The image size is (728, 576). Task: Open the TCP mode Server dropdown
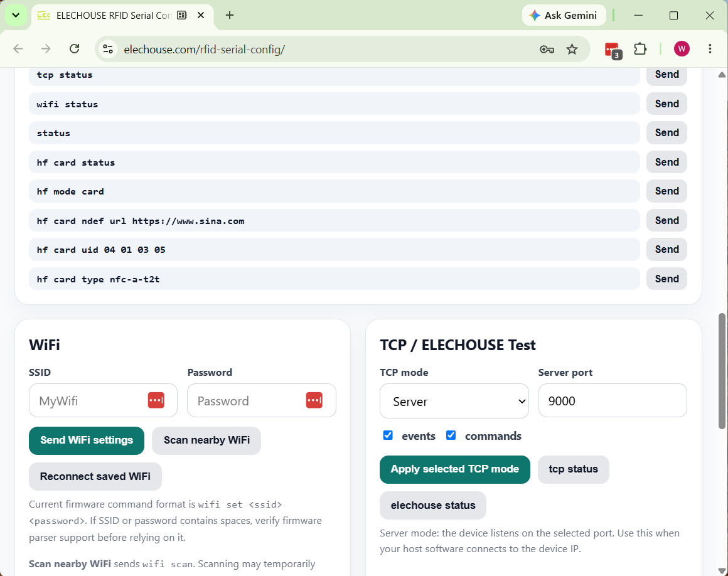coord(454,401)
